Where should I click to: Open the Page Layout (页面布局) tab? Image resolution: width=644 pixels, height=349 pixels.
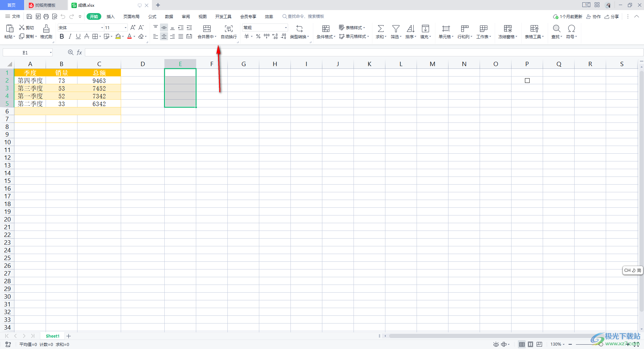point(131,16)
